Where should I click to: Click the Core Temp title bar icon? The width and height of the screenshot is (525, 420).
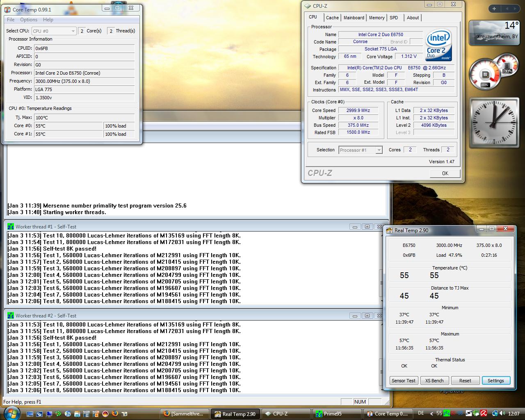click(x=7, y=9)
